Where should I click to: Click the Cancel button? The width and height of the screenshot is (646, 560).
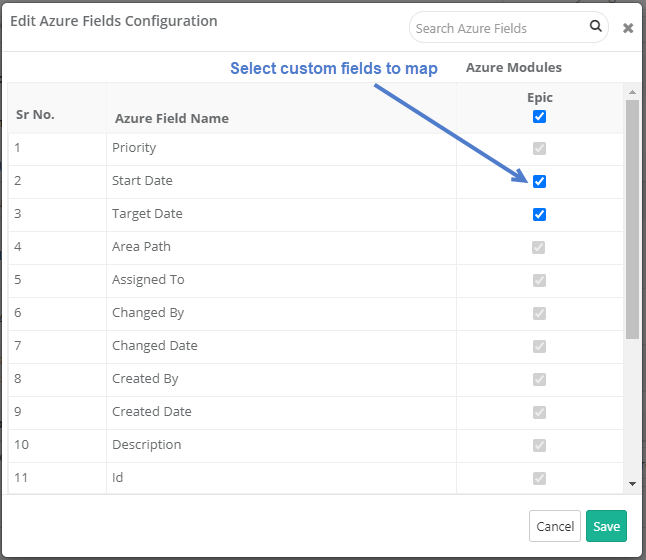[x=555, y=526]
